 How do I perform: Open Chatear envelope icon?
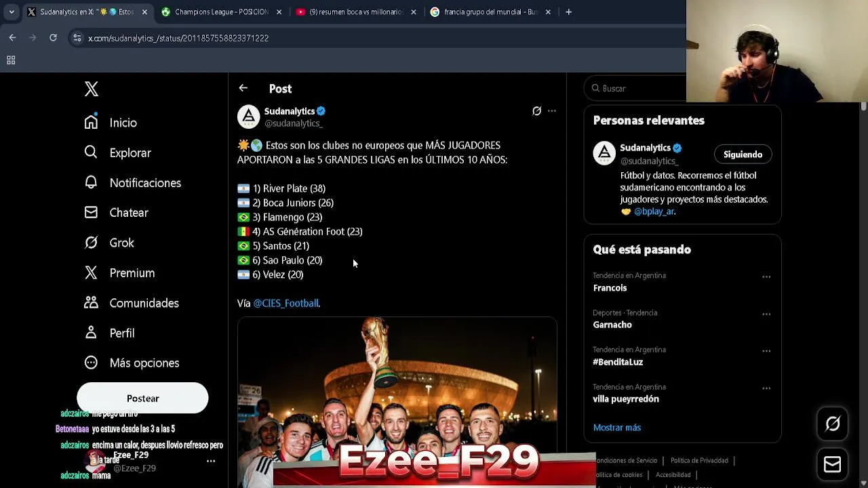click(91, 212)
